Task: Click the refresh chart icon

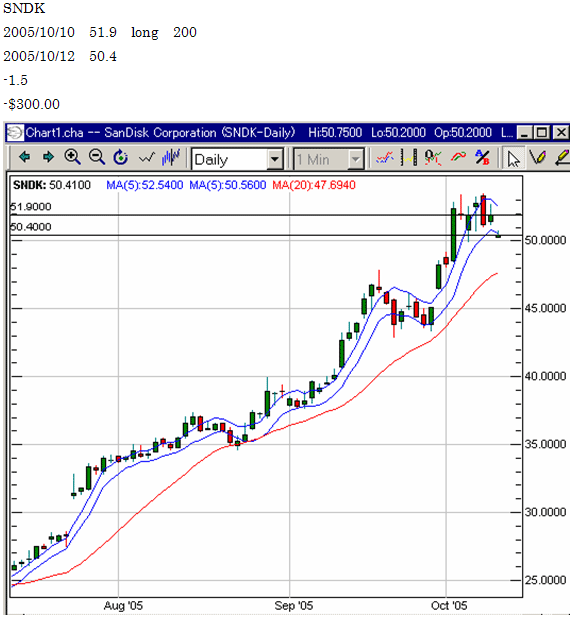Action: tap(120, 157)
